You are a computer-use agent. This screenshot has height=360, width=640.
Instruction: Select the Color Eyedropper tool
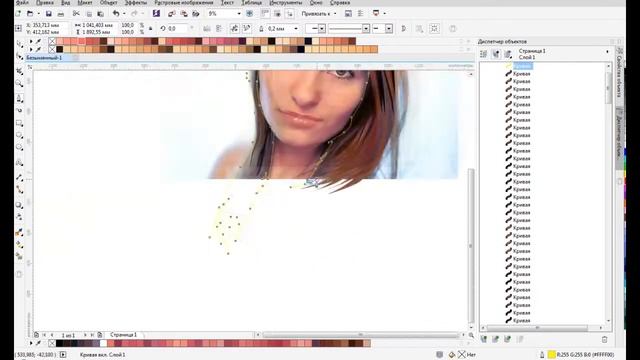tap(19, 232)
